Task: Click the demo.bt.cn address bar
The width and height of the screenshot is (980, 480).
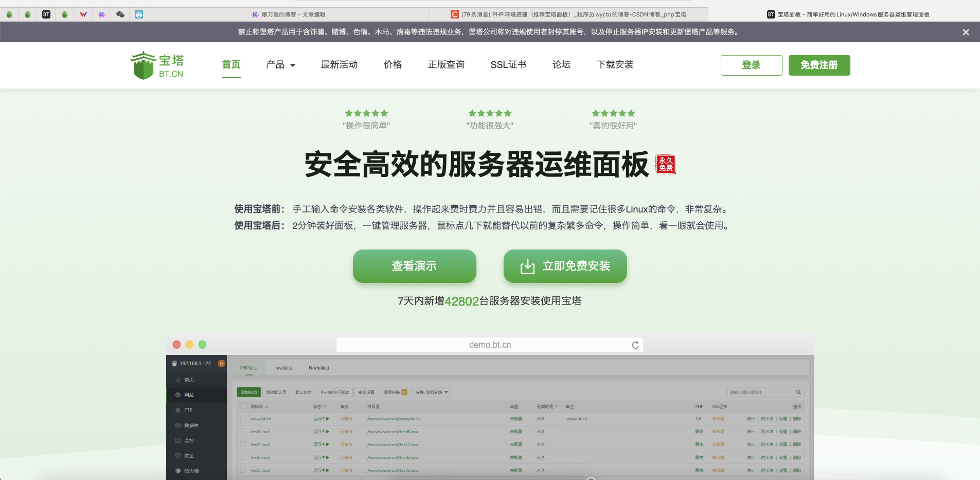Action: (490, 345)
